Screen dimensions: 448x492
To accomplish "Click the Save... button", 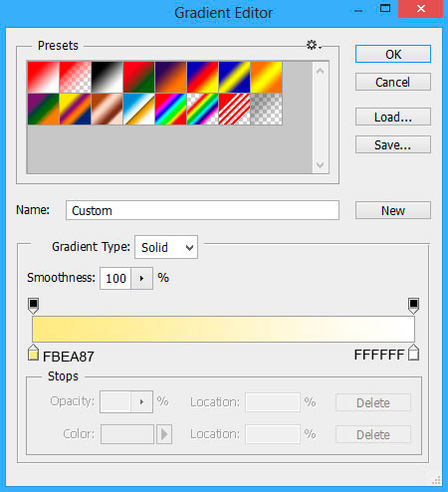I will click(x=393, y=144).
